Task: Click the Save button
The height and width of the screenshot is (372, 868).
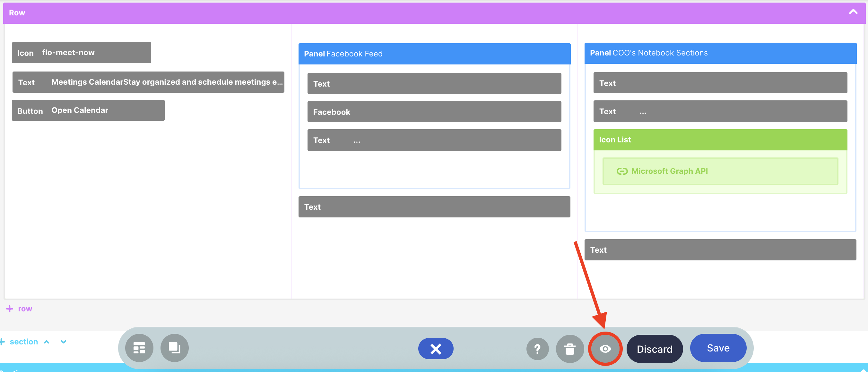Action: [718, 348]
